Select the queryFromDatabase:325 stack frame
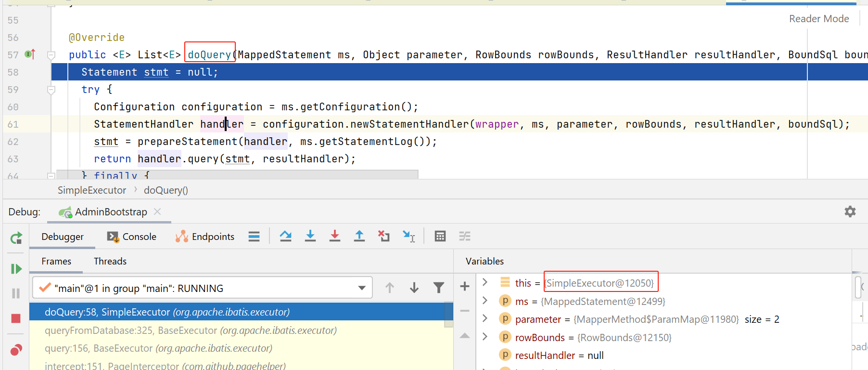 coord(191,330)
